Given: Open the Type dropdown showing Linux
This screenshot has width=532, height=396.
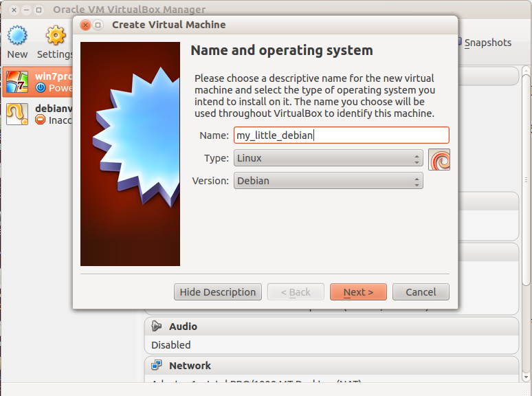Looking at the screenshot, I should (x=328, y=158).
